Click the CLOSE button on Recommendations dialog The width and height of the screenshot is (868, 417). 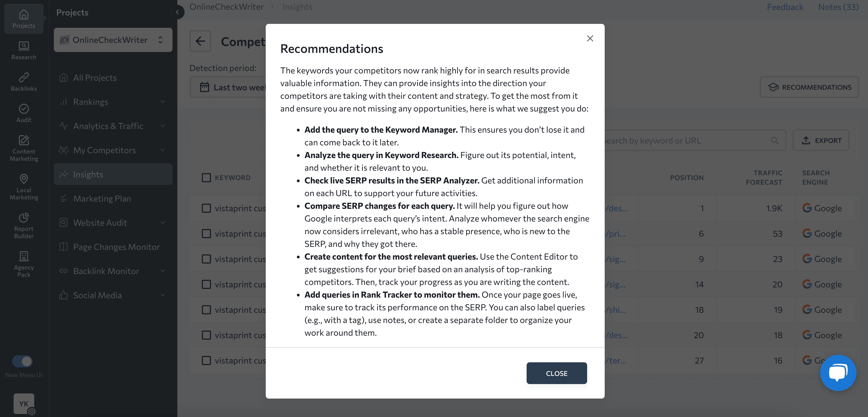tap(556, 373)
